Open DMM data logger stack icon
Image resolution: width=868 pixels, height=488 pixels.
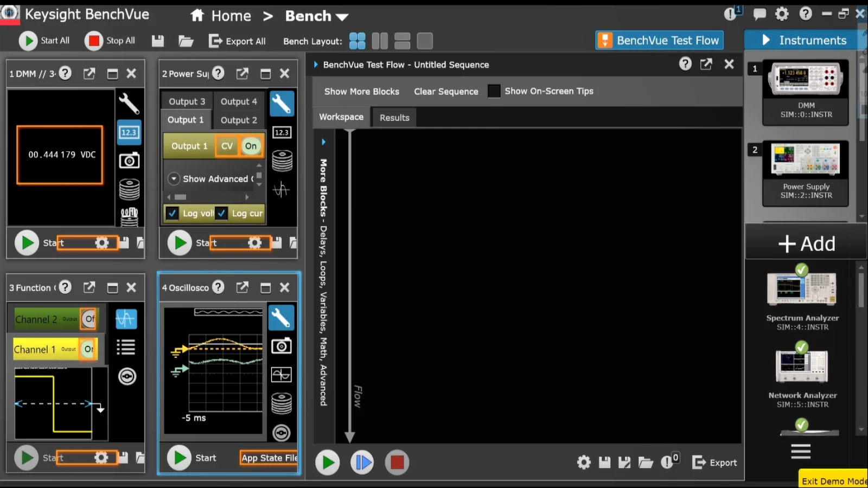[129, 190]
